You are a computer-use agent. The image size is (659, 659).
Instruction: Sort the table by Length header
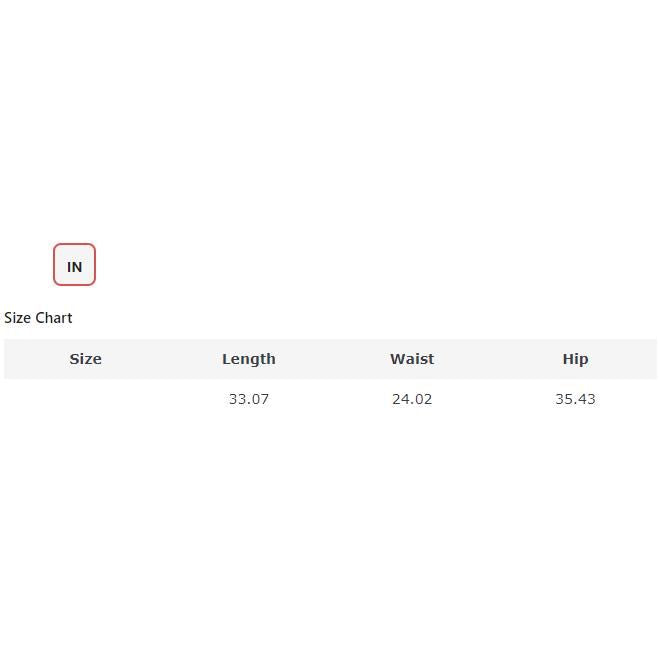248,359
